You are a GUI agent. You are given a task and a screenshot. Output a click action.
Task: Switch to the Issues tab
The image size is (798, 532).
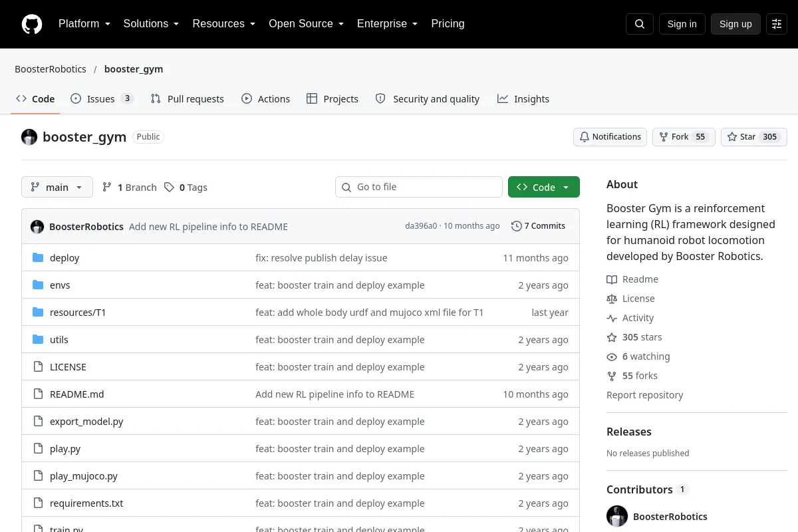point(102,99)
